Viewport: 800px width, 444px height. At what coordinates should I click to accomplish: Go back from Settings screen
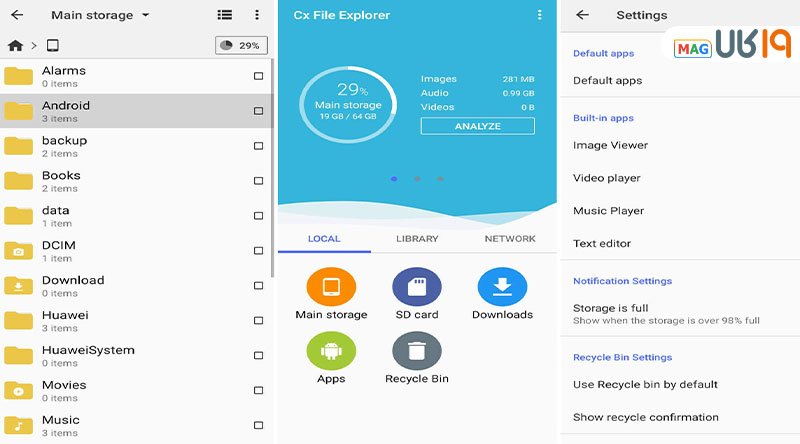(x=582, y=15)
